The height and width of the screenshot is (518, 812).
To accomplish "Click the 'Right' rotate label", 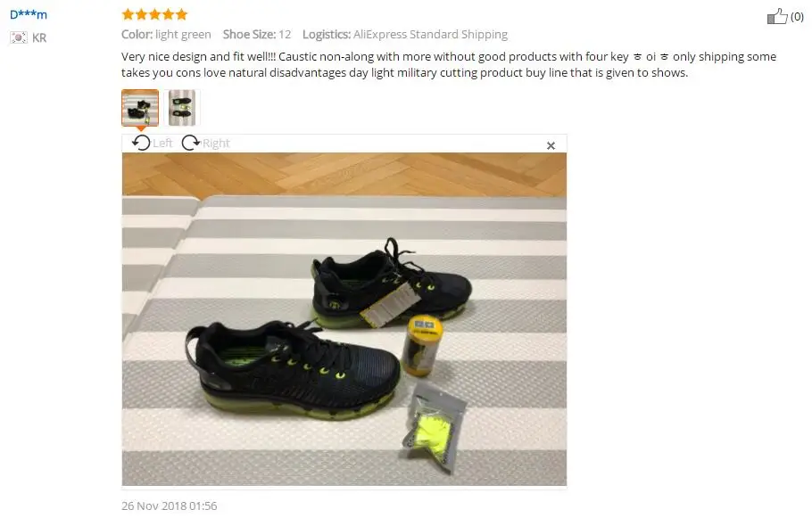I will tap(216, 143).
